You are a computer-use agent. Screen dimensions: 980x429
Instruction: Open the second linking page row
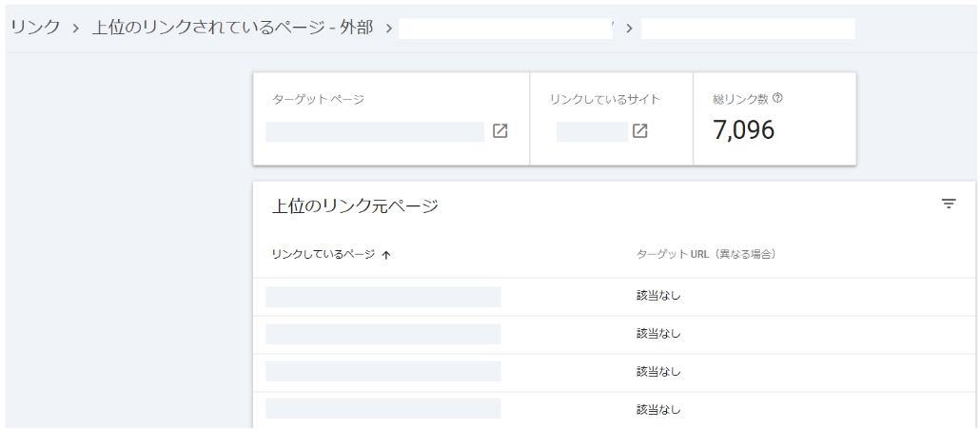click(x=382, y=334)
